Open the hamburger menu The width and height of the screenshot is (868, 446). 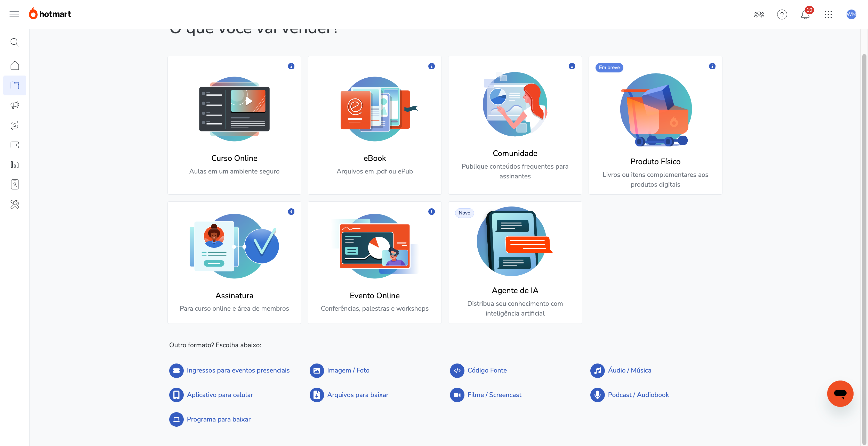tap(14, 14)
